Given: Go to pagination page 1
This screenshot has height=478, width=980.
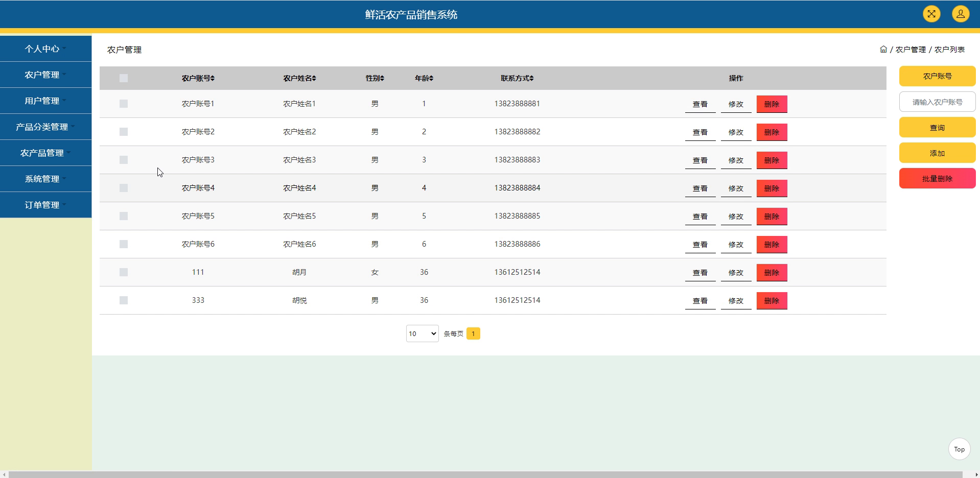Looking at the screenshot, I should [x=473, y=333].
